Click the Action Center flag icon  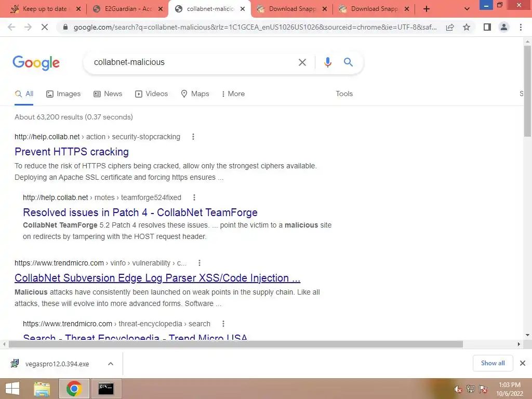pos(483,389)
